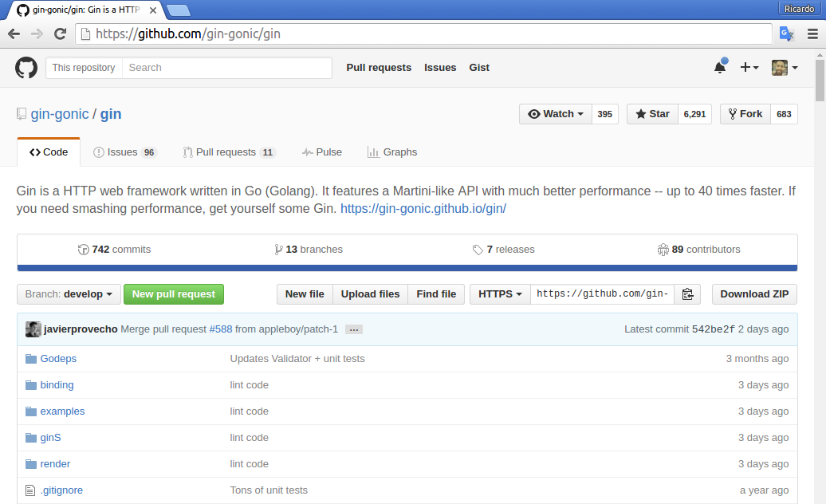Viewport: 826px width, 504px height.
Task: Open the Watch dropdown button
Action: pyautogui.click(x=556, y=114)
